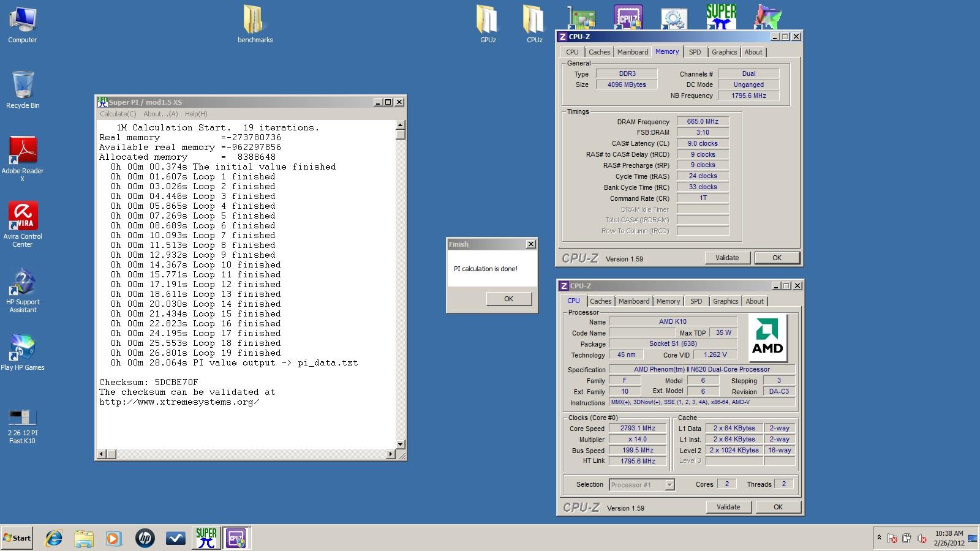Image resolution: width=980 pixels, height=551 pixels.
Task: Click the checkmark app taskbar icon
Action: pos(175,538)
